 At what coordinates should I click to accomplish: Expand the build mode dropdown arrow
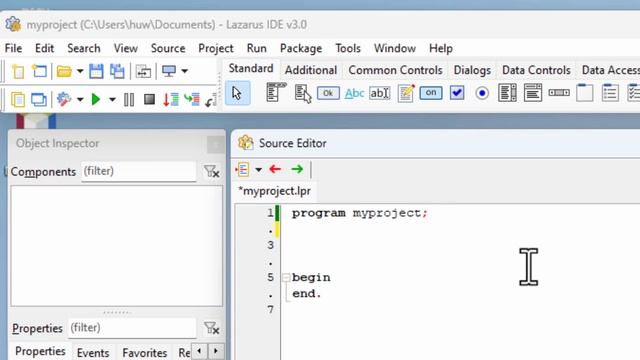click(x=80, y=100)
